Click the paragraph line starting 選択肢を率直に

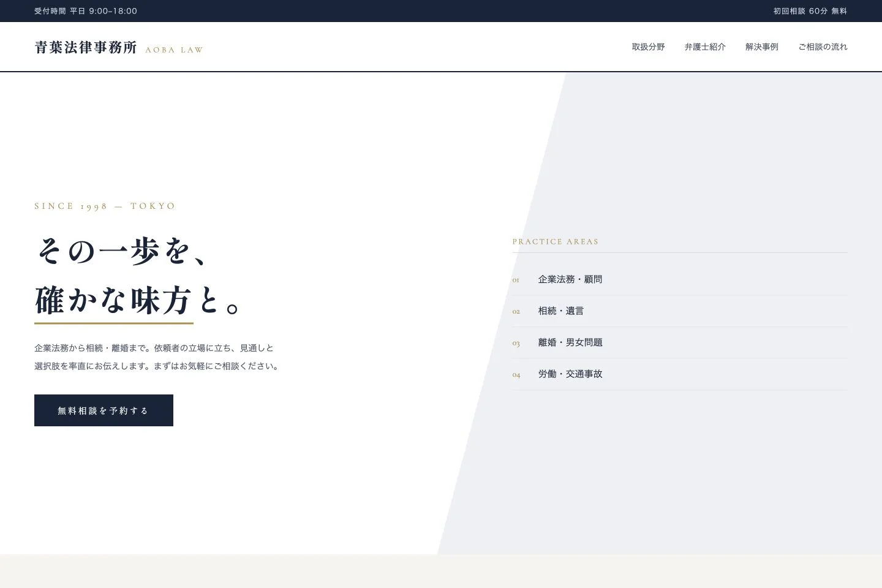(x=157, y=366)
